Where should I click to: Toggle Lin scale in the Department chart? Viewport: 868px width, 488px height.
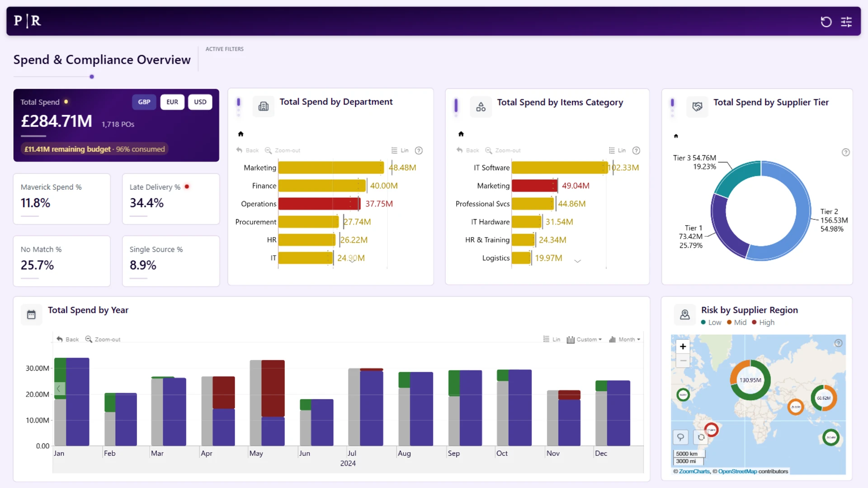coord(400,150)
